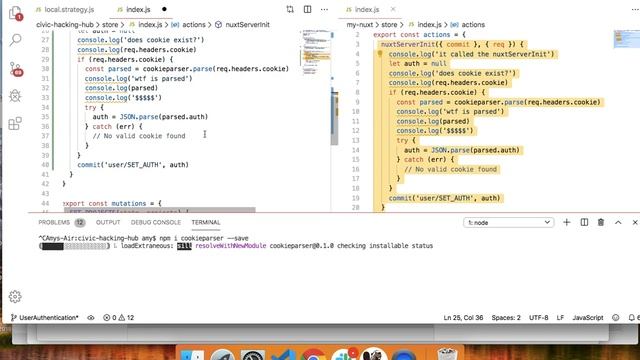Click the smiley feedback icon
The image size is (640, 360).
[x=616, y=318]
